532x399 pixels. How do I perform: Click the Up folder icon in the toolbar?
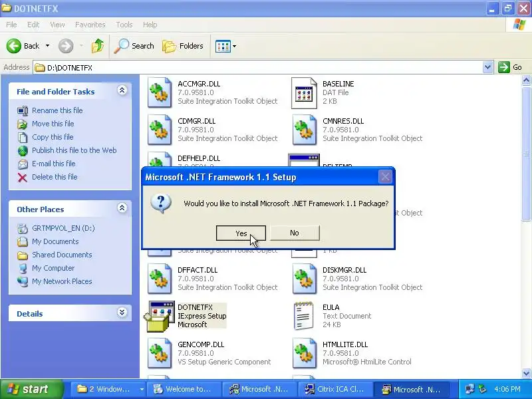(x=98, y=46)
